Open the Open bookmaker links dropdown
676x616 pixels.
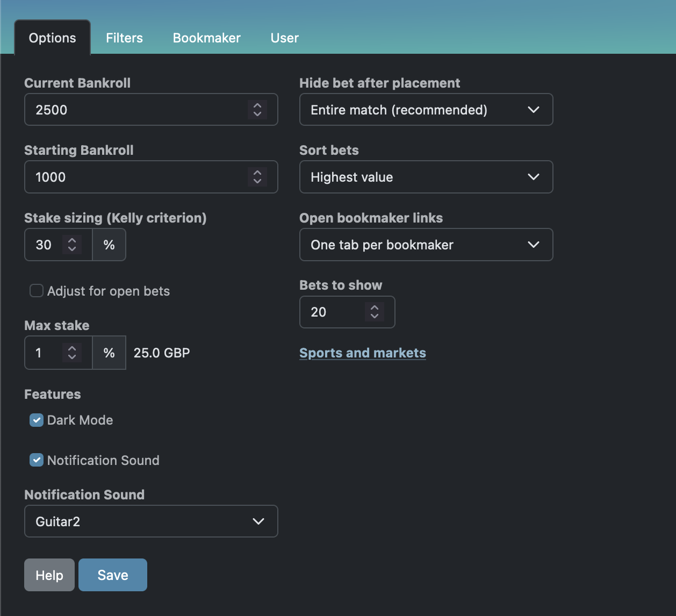(426, 245)
